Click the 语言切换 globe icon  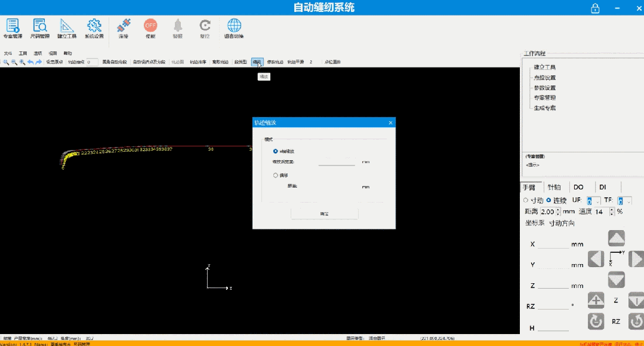tap(234, 26)
